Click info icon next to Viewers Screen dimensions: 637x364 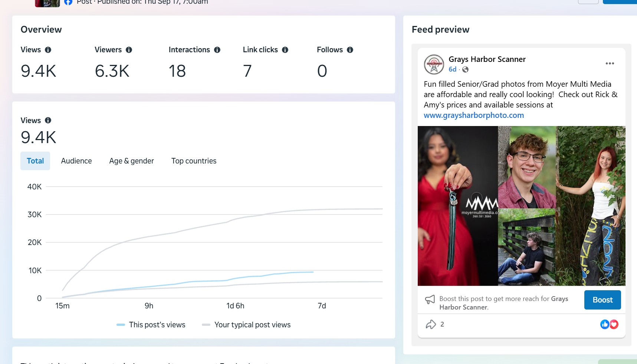129,50
